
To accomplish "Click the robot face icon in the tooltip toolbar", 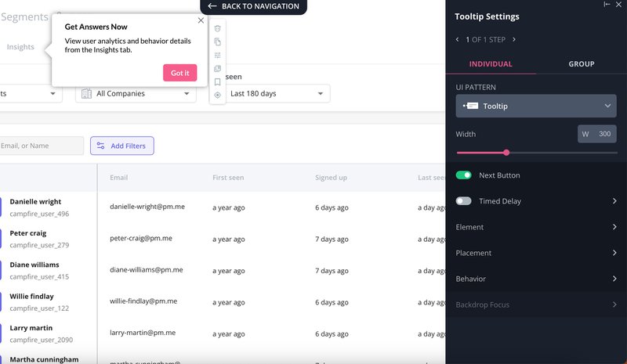I will [218, 28].
